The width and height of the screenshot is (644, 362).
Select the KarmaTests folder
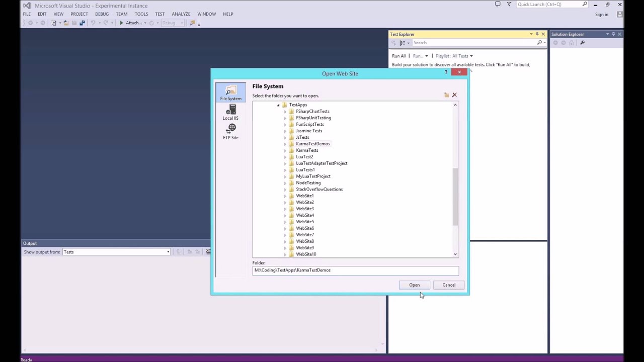pyautogui.click(x=307, y=150)
